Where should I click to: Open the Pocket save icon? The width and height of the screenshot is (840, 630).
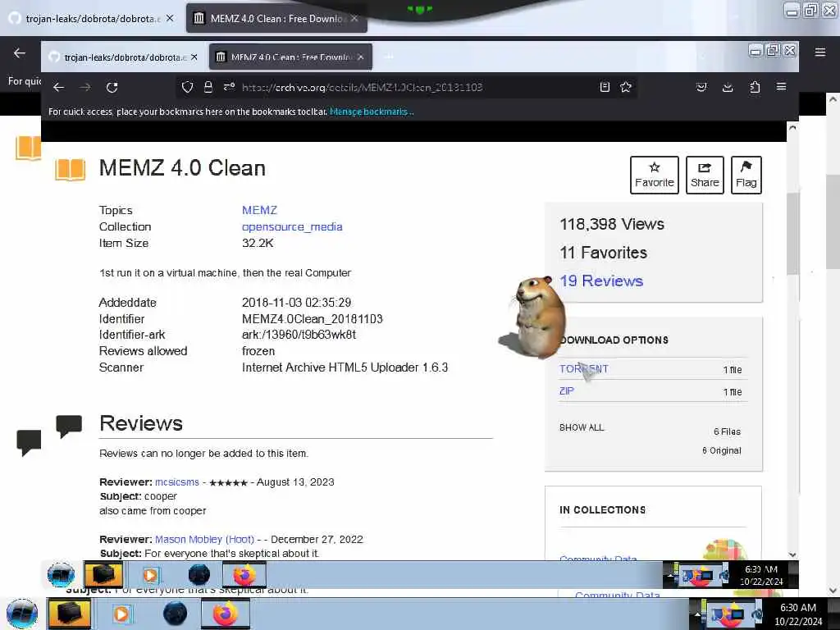(x=701, y=87)
